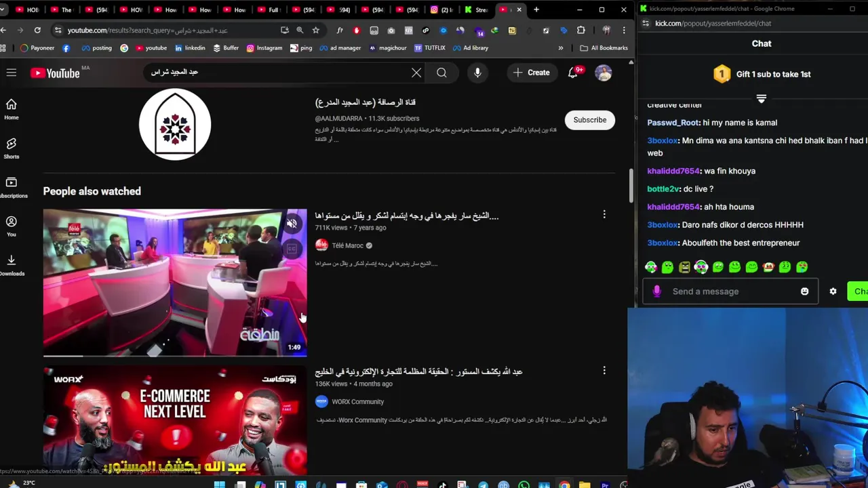Seek in the Télé Maroc preview progress bar
The width and height of the screenshot is (868, 488).
click(x=175, y=356)
